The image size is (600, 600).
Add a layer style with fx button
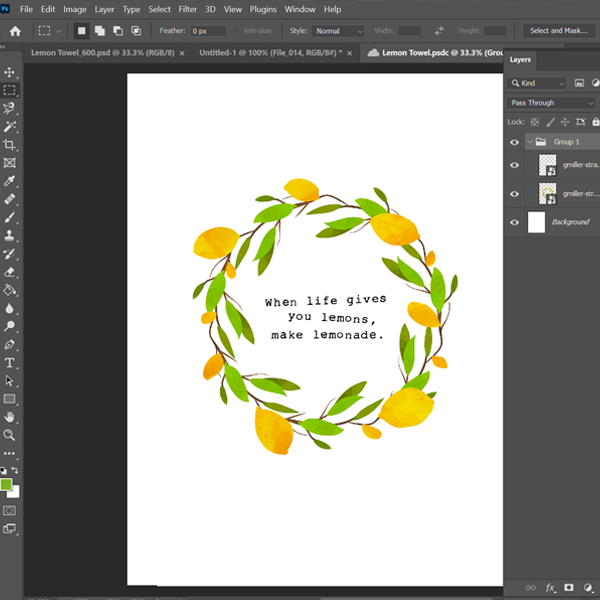pos(550,588)
